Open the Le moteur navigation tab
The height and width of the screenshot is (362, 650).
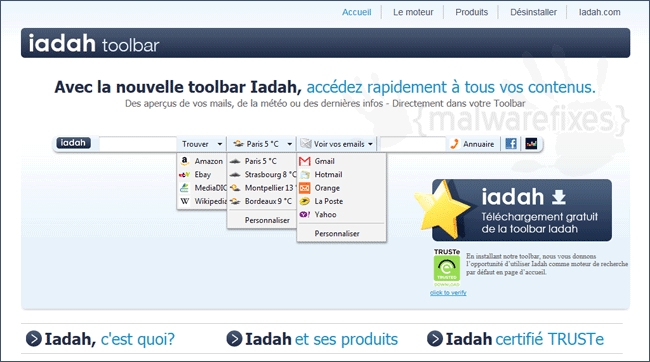point(413,12)
